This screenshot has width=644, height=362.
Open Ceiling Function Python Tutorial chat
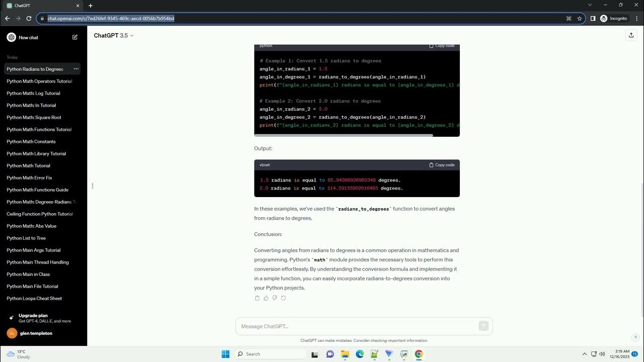tap(40, 214)
